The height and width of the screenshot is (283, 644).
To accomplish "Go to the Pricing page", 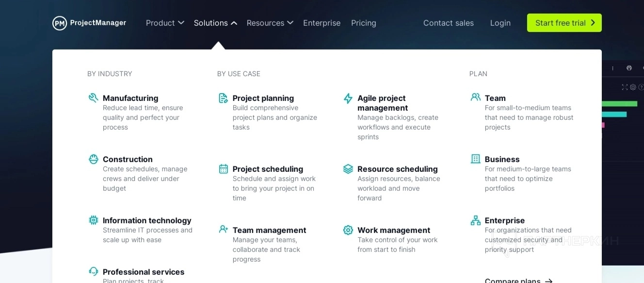I will coord(364,23).
